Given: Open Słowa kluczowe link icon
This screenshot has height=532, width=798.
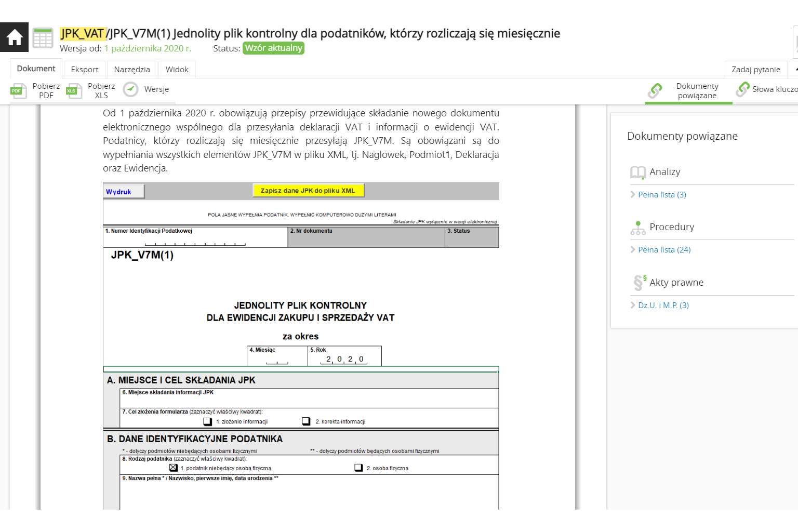Looking at the screenshot, I should click(743, 89).
